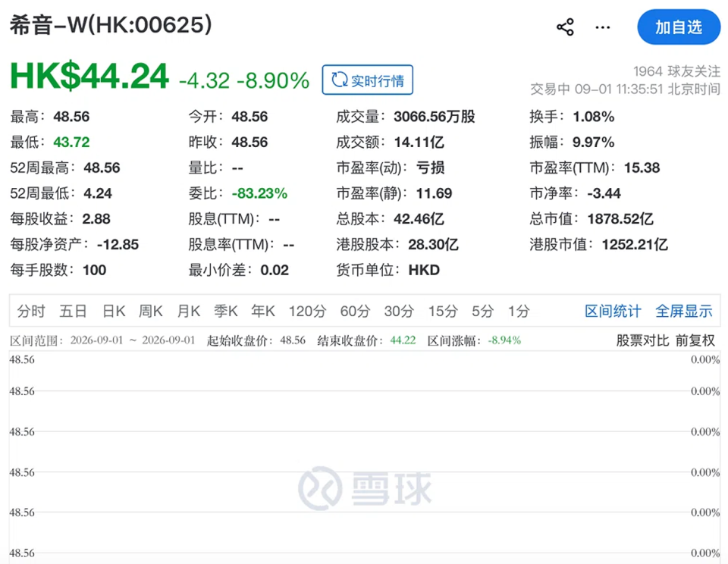This screenshot has height=564, width=728.
Task: Pick the 5分 interval tab
Action: click(x=483, y=311)
